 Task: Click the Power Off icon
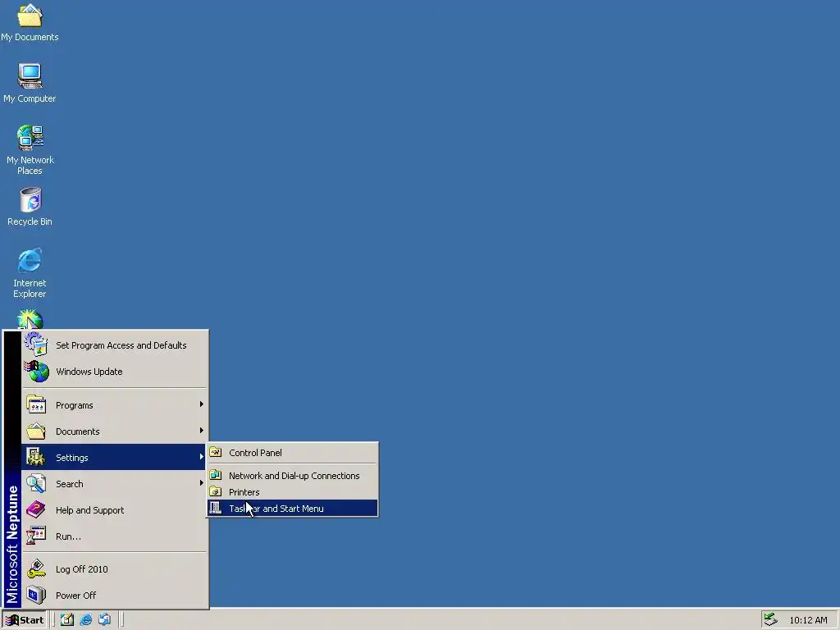pos(36,596)
